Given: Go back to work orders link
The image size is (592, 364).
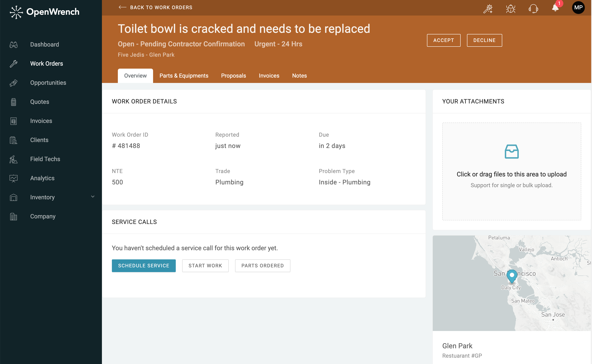Looking at the screenshot, I should point(156,8).
